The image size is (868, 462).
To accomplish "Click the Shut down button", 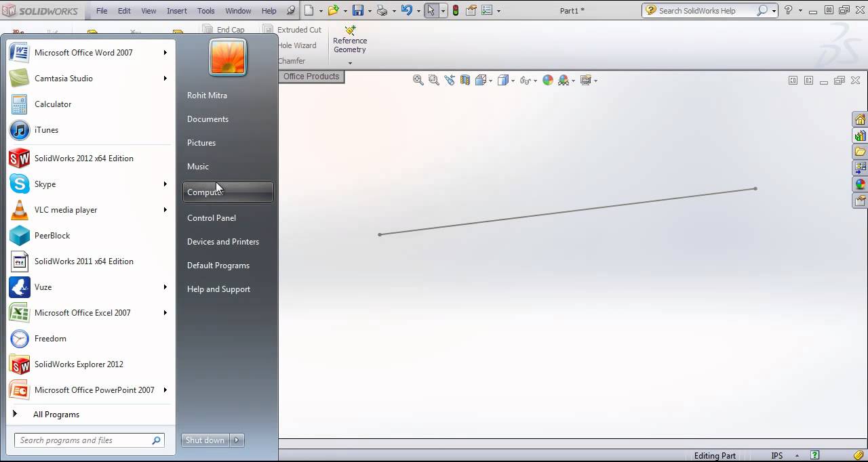I will 205,440.
